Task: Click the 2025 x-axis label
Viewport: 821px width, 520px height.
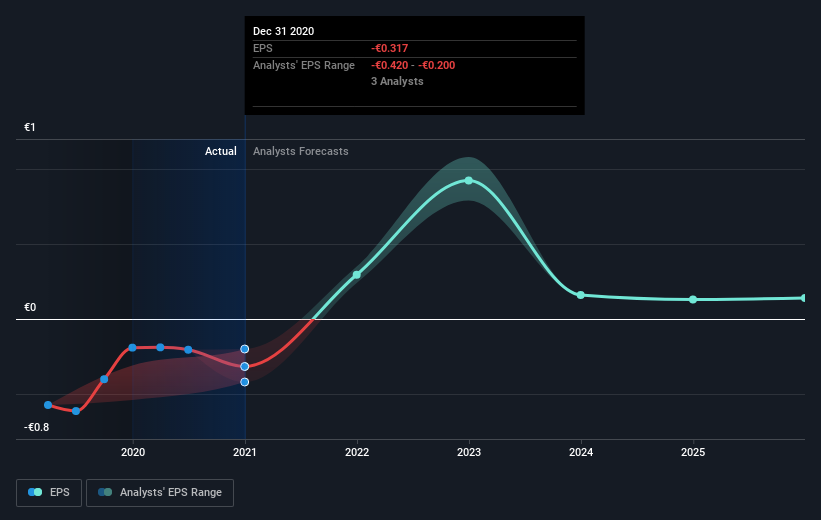Action: pyautogui.click(x=693, y=452)
